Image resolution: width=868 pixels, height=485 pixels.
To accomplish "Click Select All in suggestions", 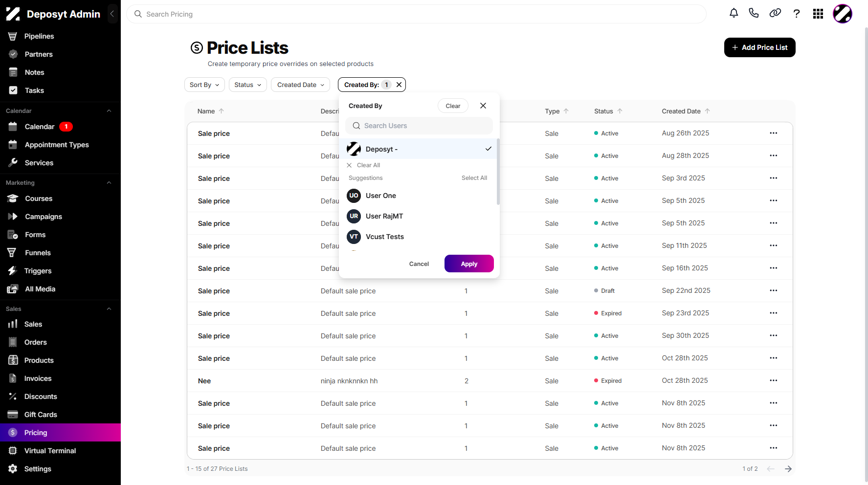I will coord(474,178).
